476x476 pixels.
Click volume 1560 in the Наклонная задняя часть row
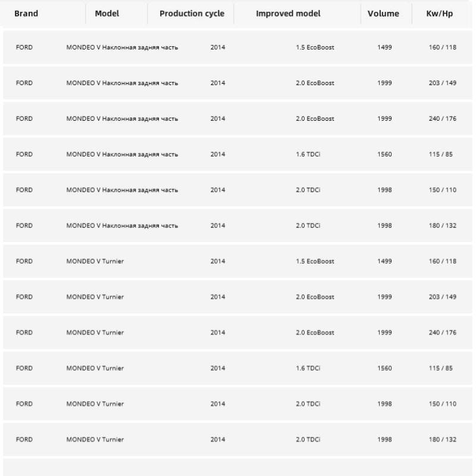[x=384, y=154]
